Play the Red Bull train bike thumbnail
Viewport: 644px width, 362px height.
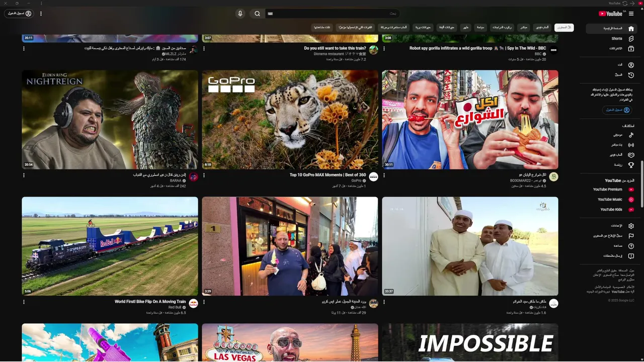coord(110,246)
